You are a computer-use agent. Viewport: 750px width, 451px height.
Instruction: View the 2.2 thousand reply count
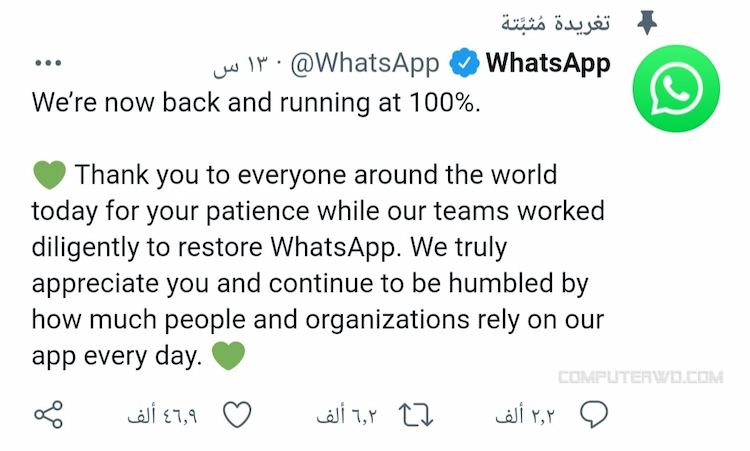[525, 416]
